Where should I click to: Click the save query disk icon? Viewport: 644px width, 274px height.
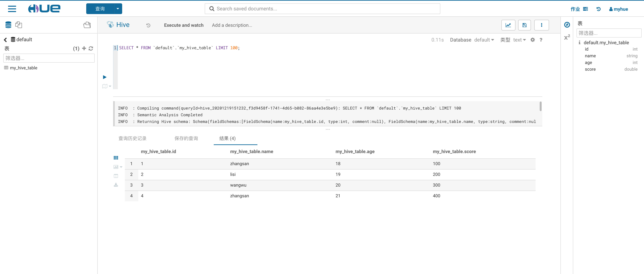click(524, 25)
